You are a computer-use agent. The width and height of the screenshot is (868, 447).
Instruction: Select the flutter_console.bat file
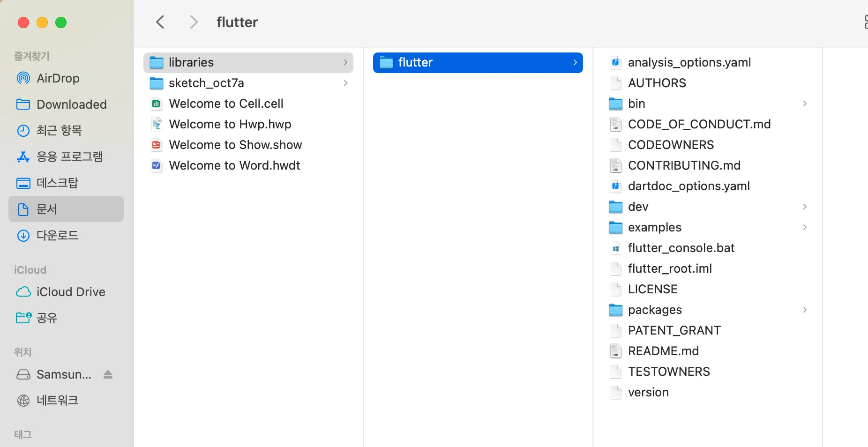[681, 248]
